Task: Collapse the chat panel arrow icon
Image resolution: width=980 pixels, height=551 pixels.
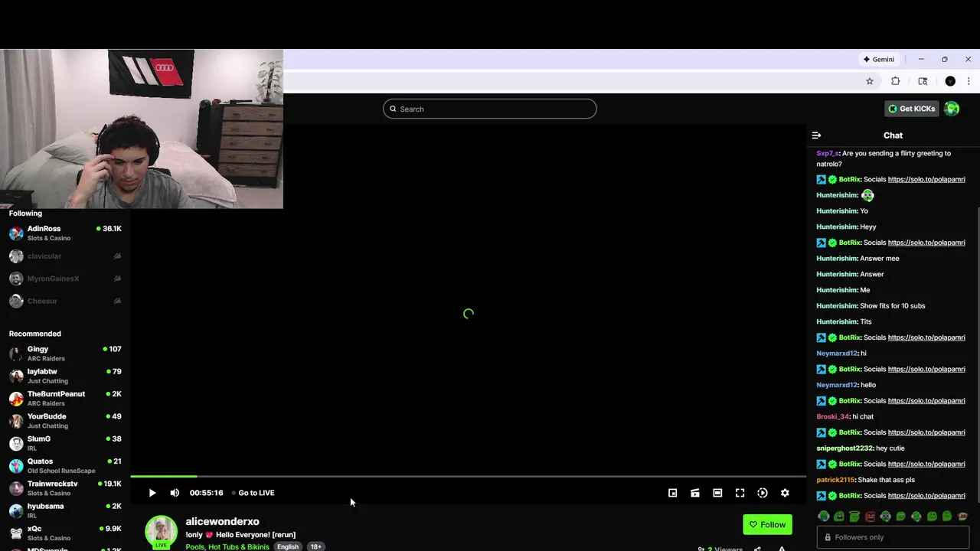Action: (x=816, y=135)
